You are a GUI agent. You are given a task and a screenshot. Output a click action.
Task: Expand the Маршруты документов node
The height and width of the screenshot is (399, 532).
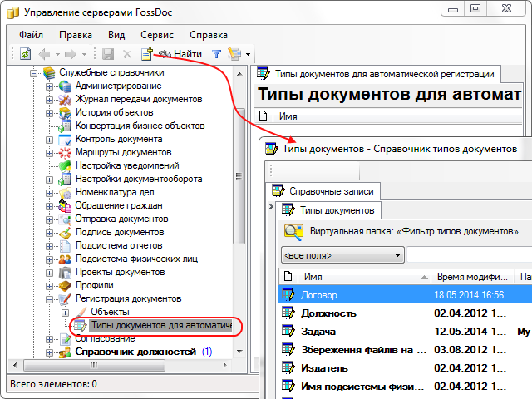pos(50,153)
